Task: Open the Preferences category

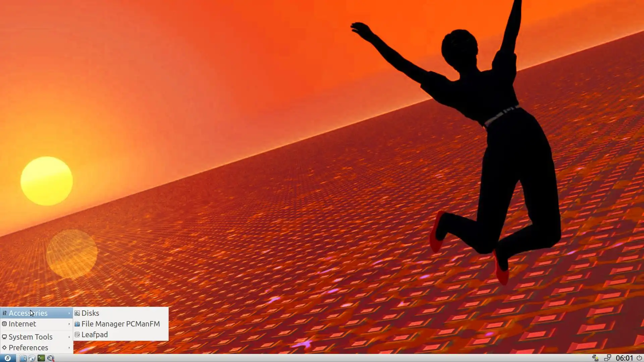Action: coord(29,348)
